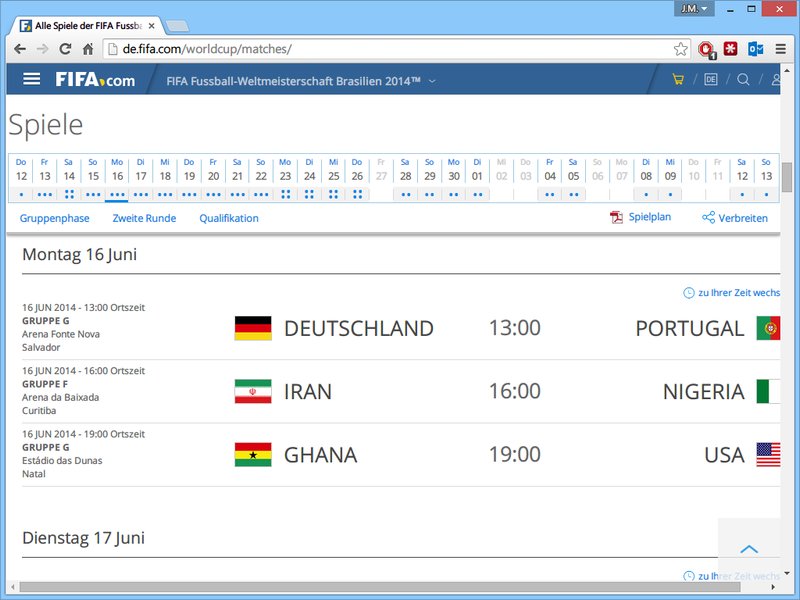
Task: Open the 19:00 Ghana–USA match
Action: (x=515, y=455)
